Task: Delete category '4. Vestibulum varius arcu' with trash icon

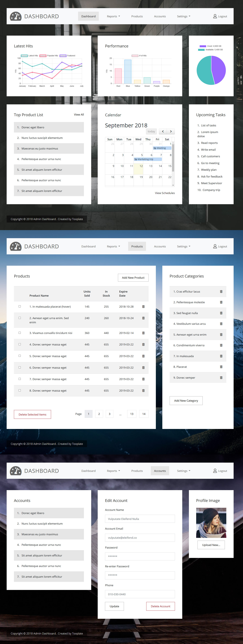Action: [221, 324]
